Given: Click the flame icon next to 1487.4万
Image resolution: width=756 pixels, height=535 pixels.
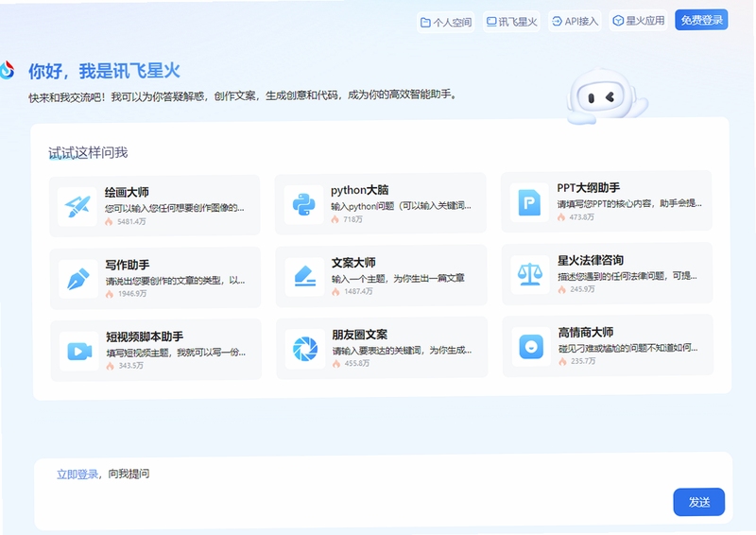Looking at the screenshot, I should click(335, 291).
